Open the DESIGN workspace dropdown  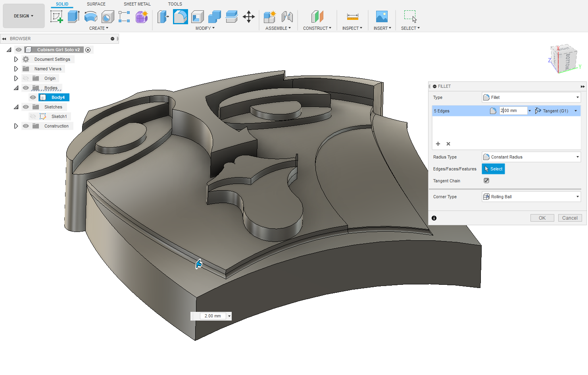click(24, 16)
